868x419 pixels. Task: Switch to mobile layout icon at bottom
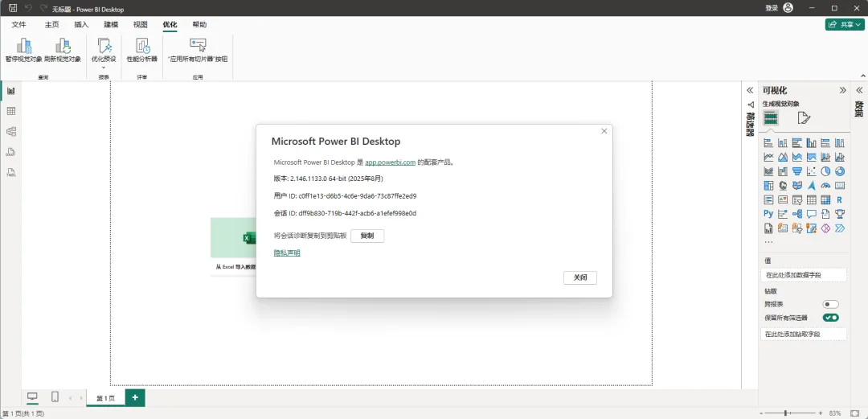pos(55,396)
